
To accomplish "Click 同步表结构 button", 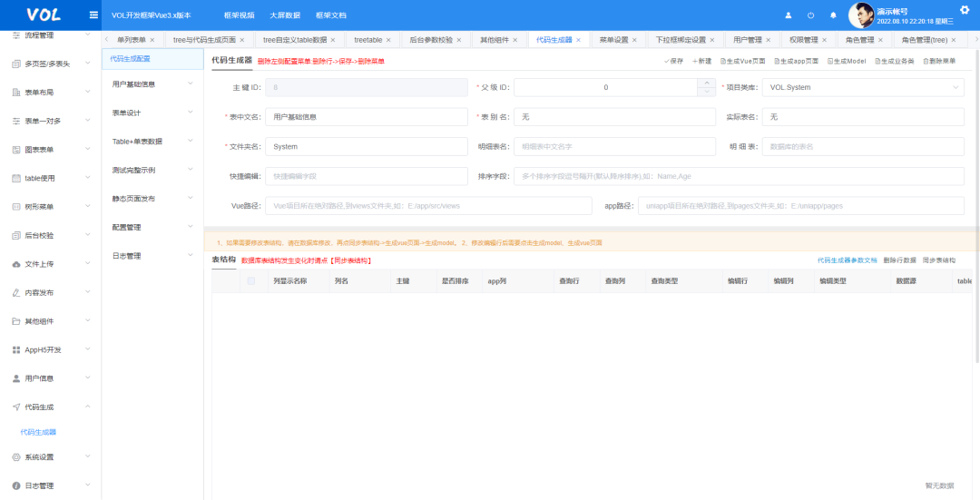I will [939, 260].
